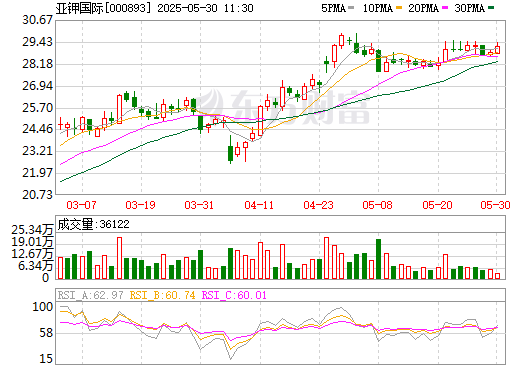Image resolution: width=520 pixels, height=365 pixels.
Task: Click the RSI_C:60.01 indicator label
Action: (x=234, y=295)
